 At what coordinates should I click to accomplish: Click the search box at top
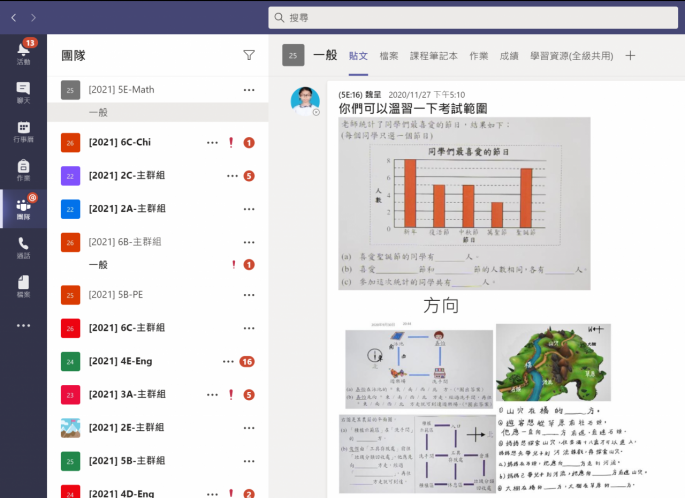[x=473, y=17]
